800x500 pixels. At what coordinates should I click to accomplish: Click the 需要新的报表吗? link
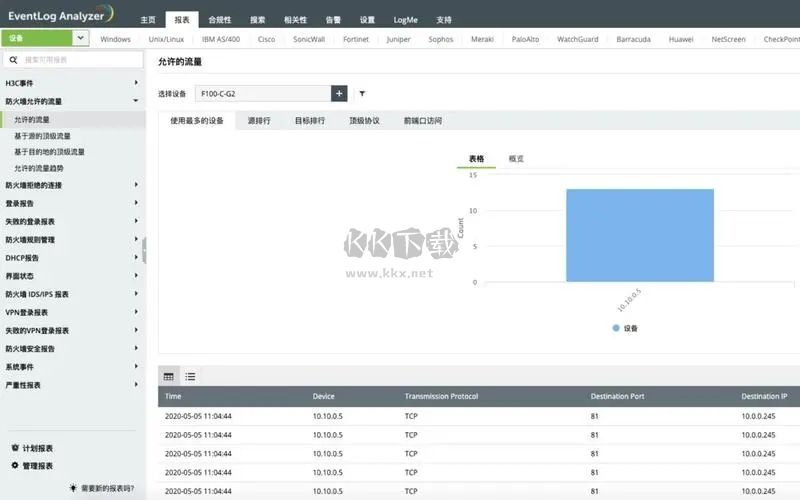pyautogui.click(x=108, y=488)
